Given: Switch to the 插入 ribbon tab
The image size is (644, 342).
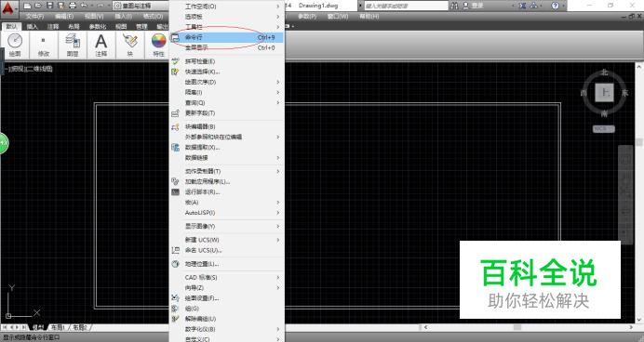Looking at the screenshot, I should pos(32,27).
